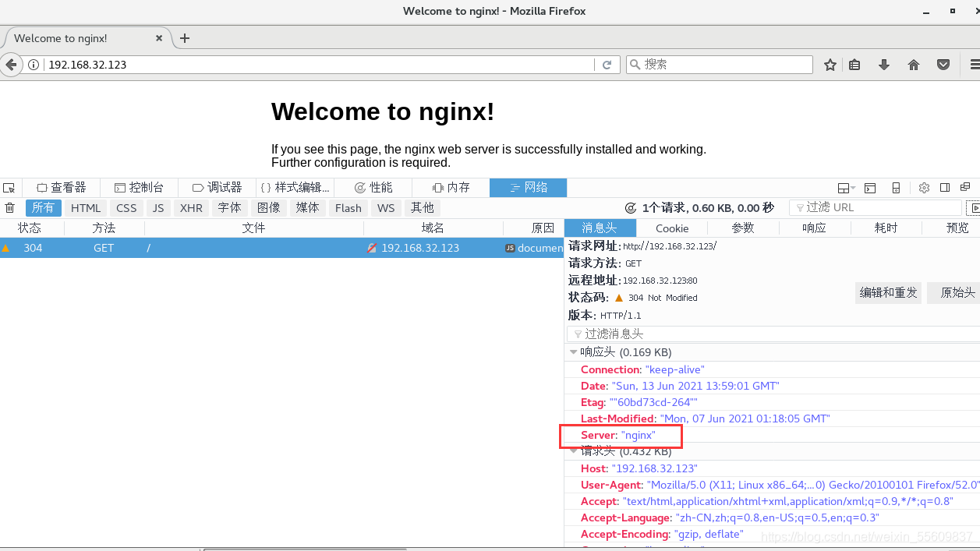The height and width of the screenshot is (551, 980).
Task: Open 样式编辑 style editor tab
Action: [x=295, y=188]
